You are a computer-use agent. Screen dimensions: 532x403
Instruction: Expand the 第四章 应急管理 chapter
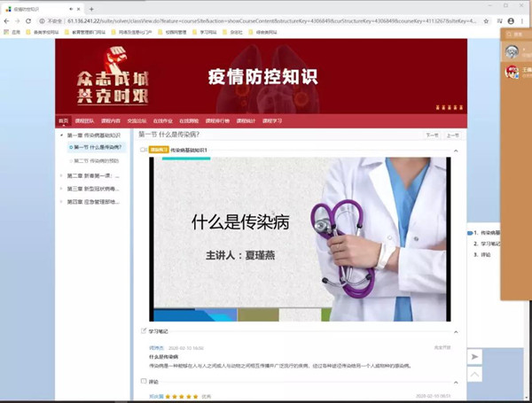coord(61,202)
